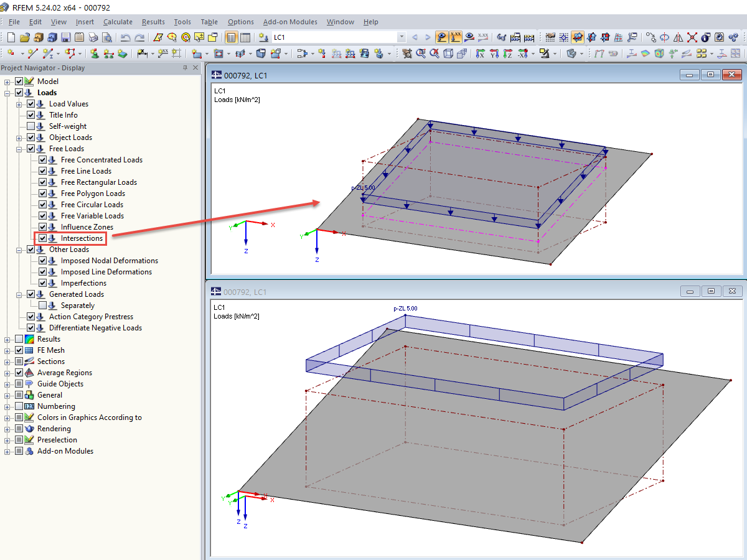Open the Add-on Modules menu
Viewport: 747px width, 560px height.
pyautogui.click(x=290, y=22)
